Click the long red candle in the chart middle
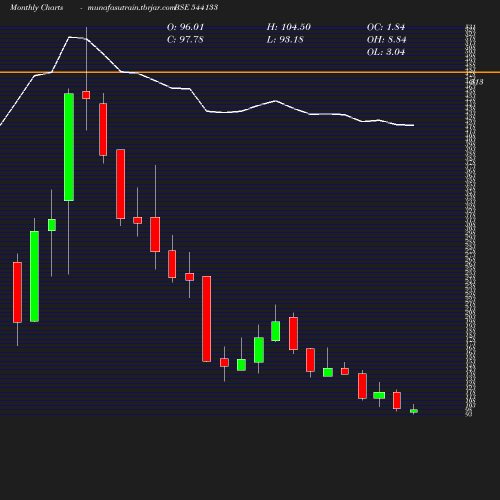 (x=207, y=319)
